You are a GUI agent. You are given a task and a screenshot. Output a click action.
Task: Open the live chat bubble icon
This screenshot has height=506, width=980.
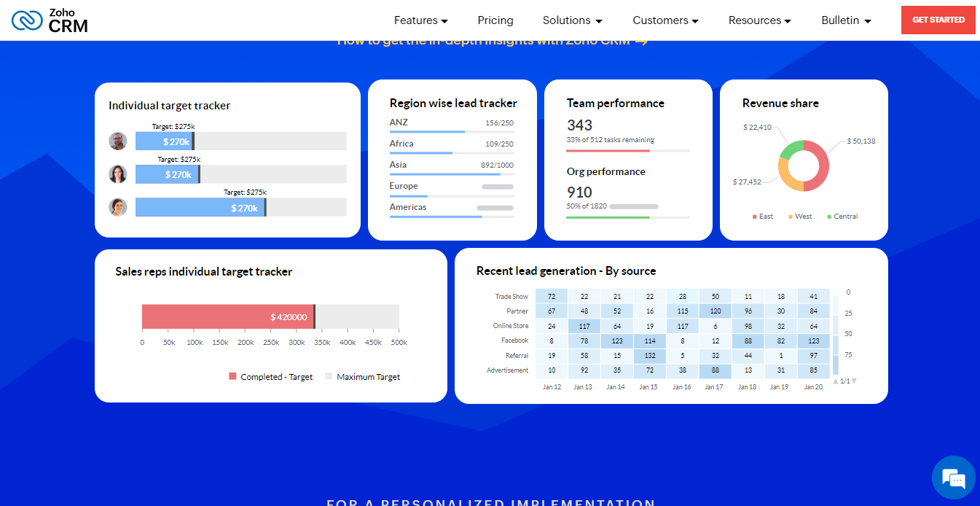click(954, 478)
